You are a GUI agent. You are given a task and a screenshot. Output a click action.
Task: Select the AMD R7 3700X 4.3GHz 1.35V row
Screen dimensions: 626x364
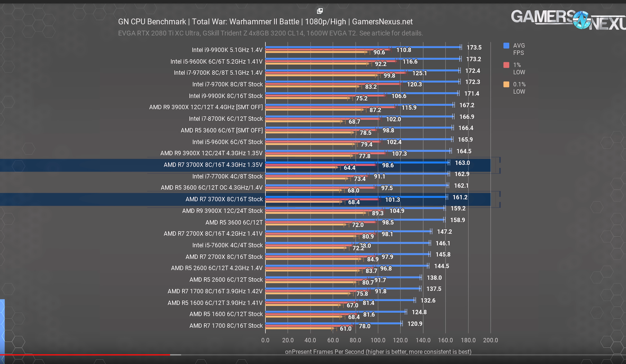click(x=213, y=165)
